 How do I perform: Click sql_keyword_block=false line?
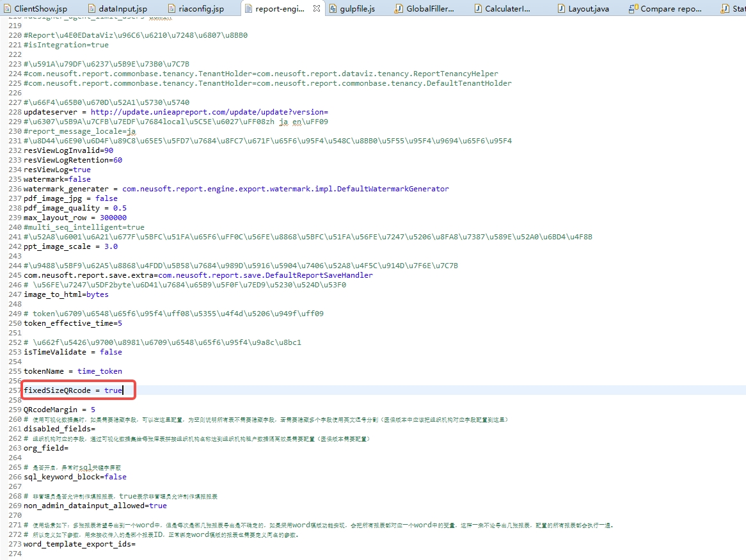pyautogui.click(x=75, y=477)
